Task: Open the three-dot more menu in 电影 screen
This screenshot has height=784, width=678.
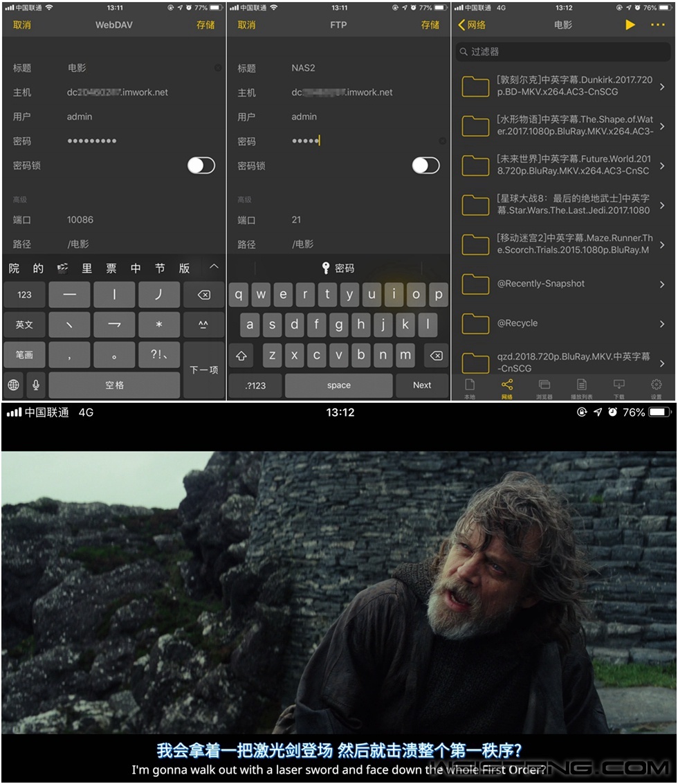Action: (x=658, y=24)
